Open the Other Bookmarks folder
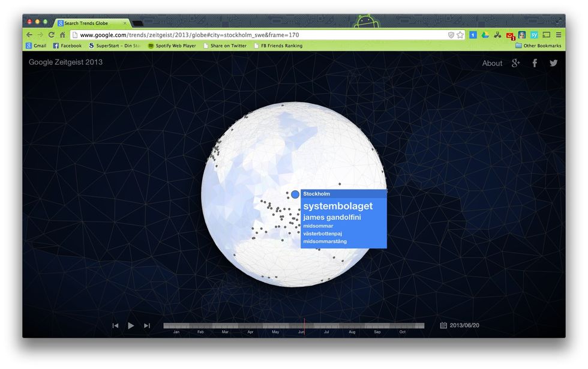This screenshot has width=588, height=369. click(x=538, y=46)
